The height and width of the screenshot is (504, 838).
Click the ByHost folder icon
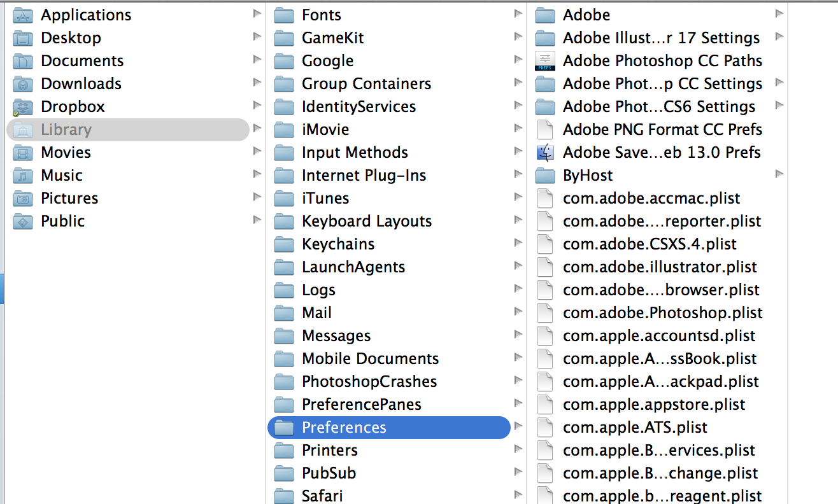pyautogui.click(x=545, y=176)
